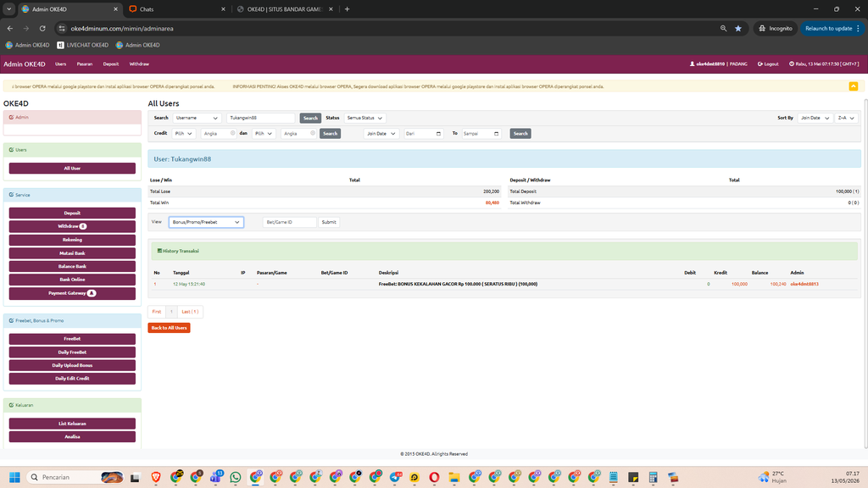Screen dimensions: 868x488
Task: Open the browser zoom magnifier icon
Action: [723, 28]
